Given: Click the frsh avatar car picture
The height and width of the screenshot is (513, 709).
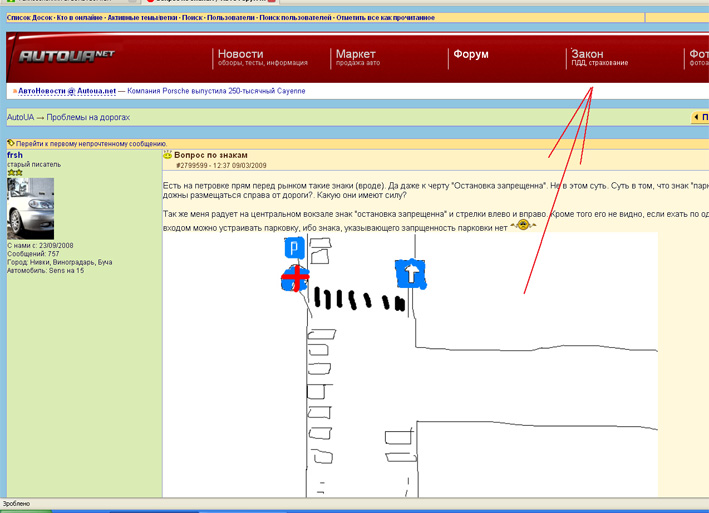Looking at the screenshot, I should pyautogui.click(x=31, y=209).
